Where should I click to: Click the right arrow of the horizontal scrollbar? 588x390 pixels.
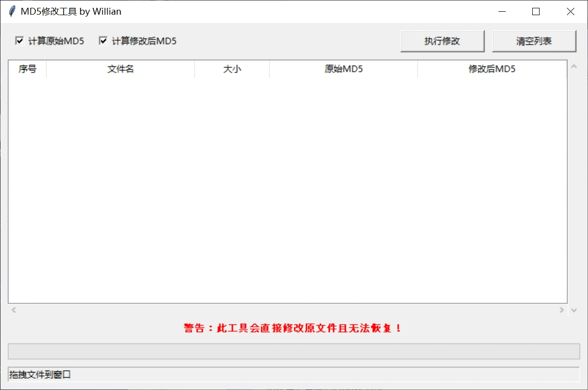tap(563, 309)
